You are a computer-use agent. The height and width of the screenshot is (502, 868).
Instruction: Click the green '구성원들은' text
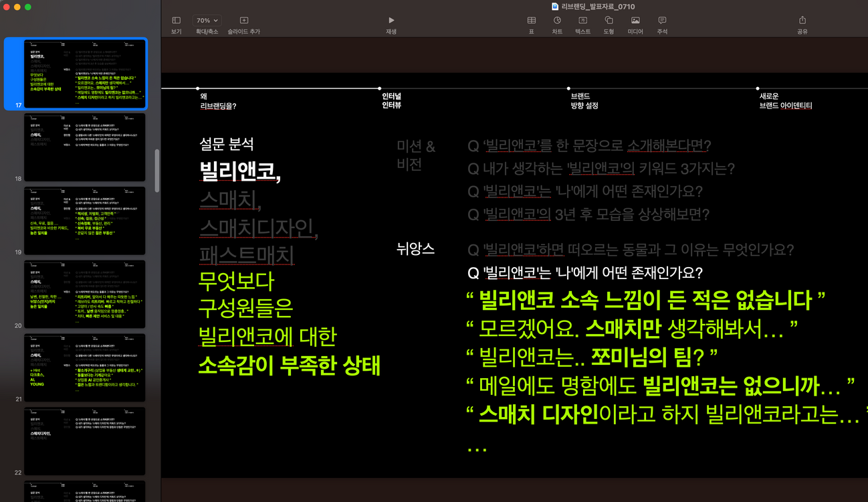246,310
